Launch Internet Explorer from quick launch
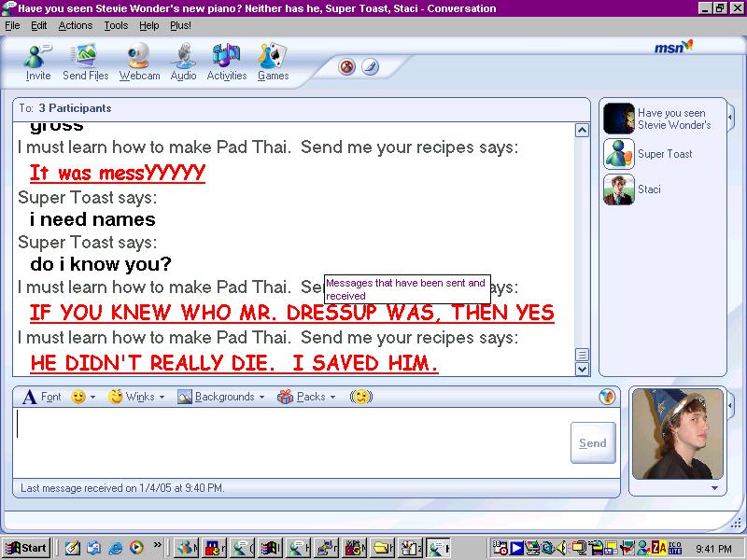Viewport: 747px width, 560px height. pyautogui.click(x=115, y=548)
